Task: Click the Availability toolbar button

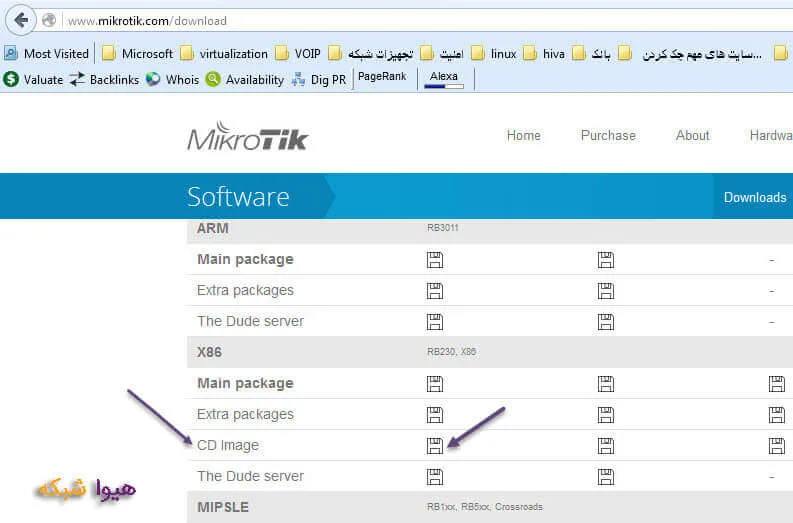Action: (x=245, y=79)
